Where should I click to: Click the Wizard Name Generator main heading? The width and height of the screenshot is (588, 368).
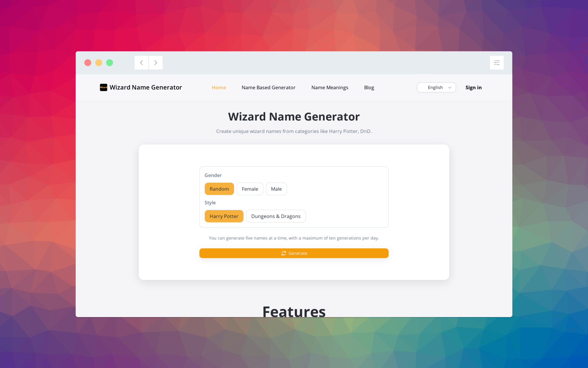(x=294, y=117)
